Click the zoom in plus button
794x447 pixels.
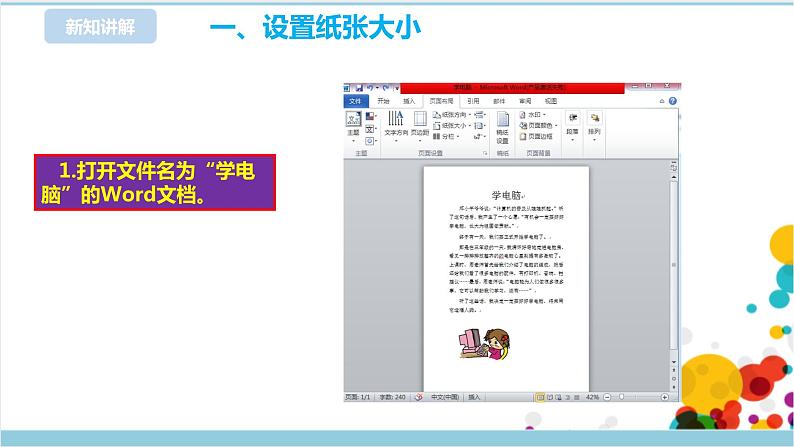click(x=664, y=397)
